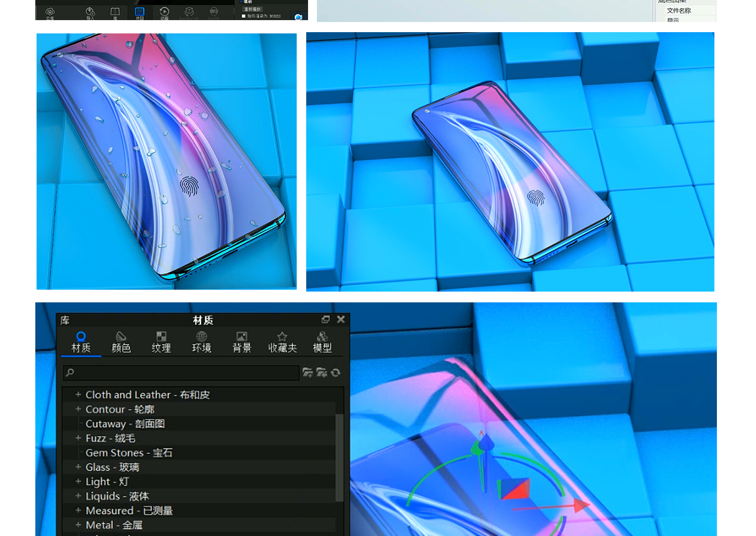Open the 收藏夹 favorites tab
Viewport: 756px width, 536px height.
click(282, 342)
